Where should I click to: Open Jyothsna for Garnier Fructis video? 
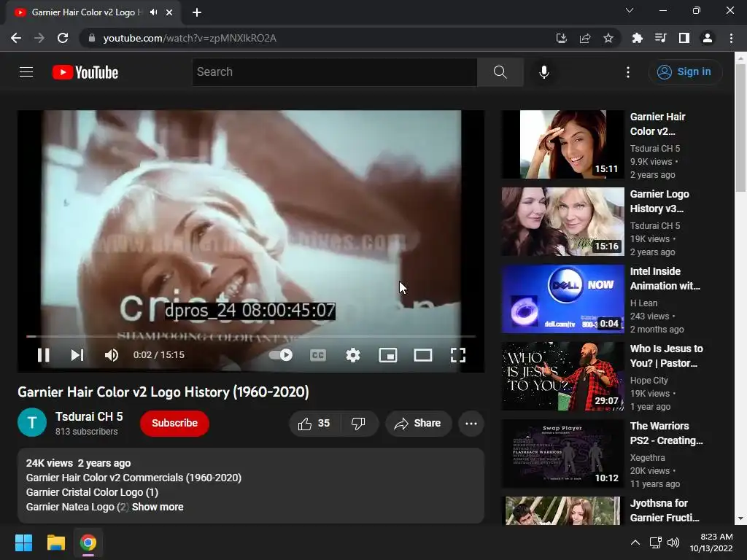(x=562, y=510)
